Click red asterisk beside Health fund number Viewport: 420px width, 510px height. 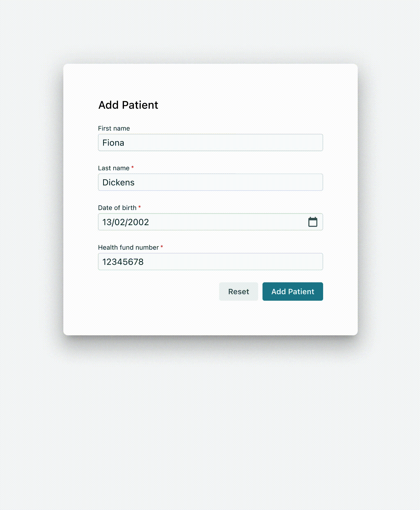click(162, 247)
